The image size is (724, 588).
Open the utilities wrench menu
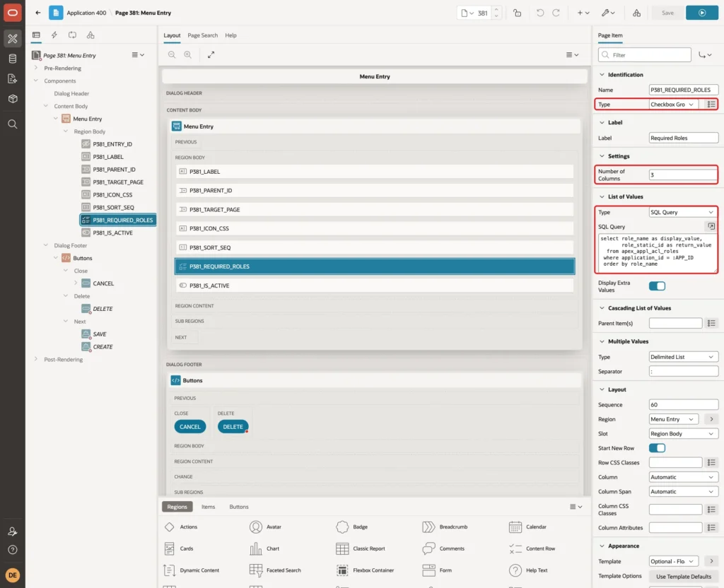608,13
